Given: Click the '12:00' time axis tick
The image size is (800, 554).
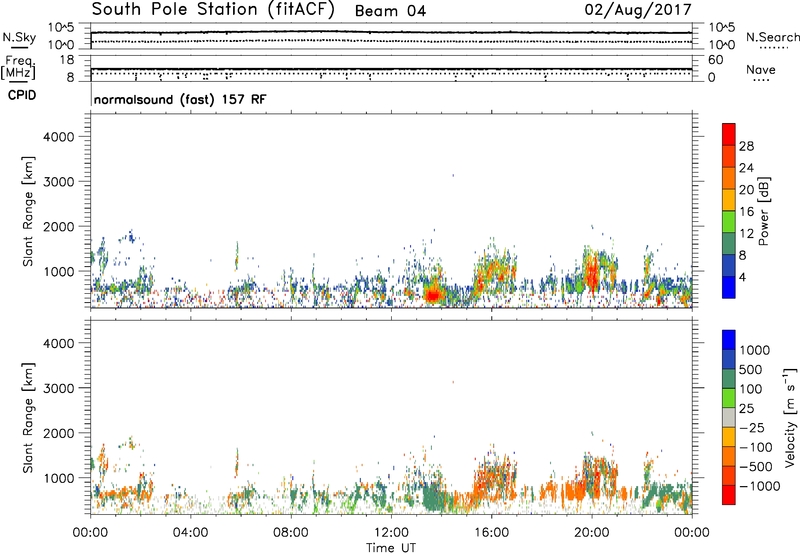Looking at the screenshot, I should (391, 533).
